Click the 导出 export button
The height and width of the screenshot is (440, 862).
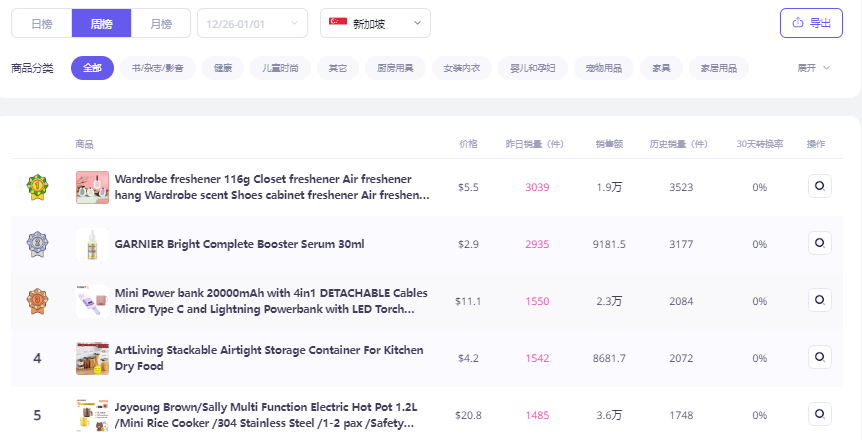[811, 23]
